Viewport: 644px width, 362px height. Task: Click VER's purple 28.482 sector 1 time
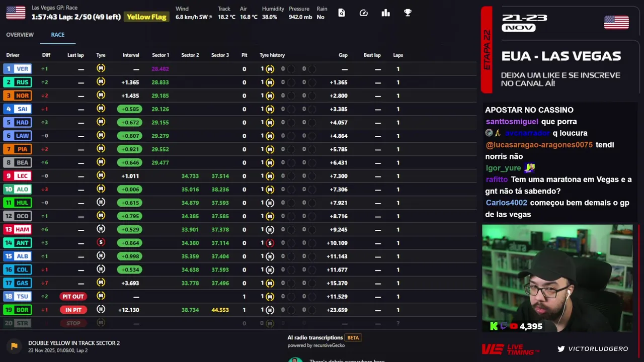pos(160,69)
